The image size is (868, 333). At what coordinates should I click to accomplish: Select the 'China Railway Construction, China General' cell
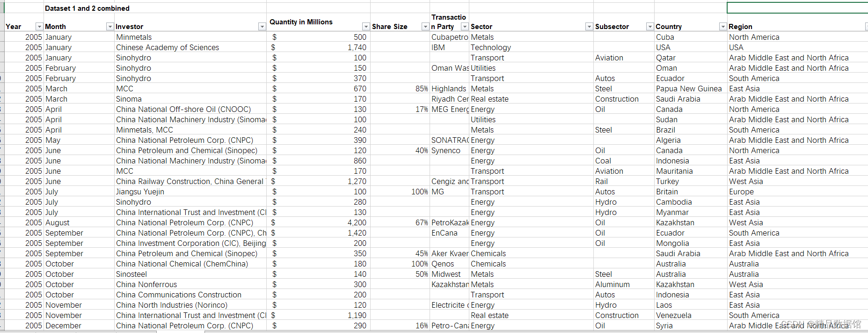click(x=190, y=181)
